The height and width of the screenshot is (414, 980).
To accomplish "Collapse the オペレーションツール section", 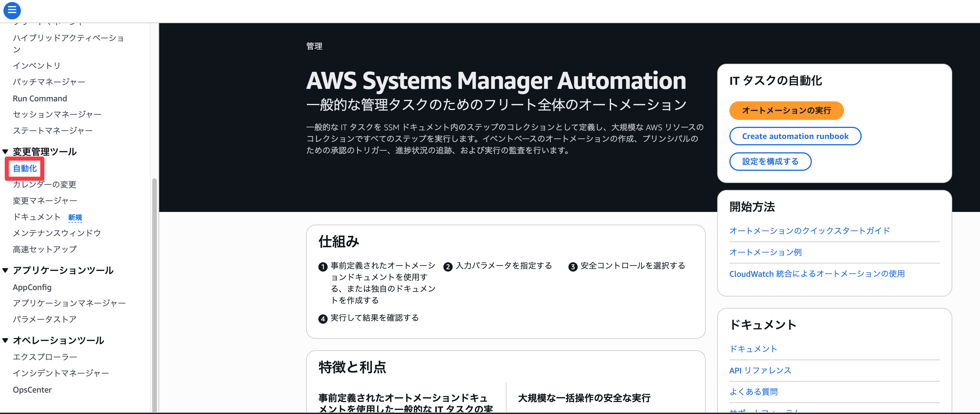I will (5, 340).
